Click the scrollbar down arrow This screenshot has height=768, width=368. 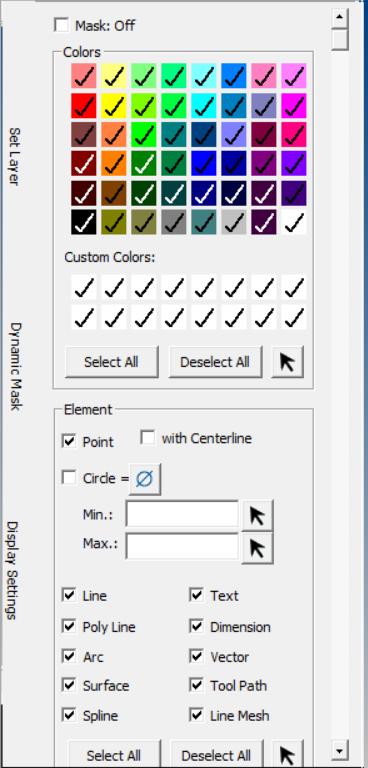pos(339,749)
